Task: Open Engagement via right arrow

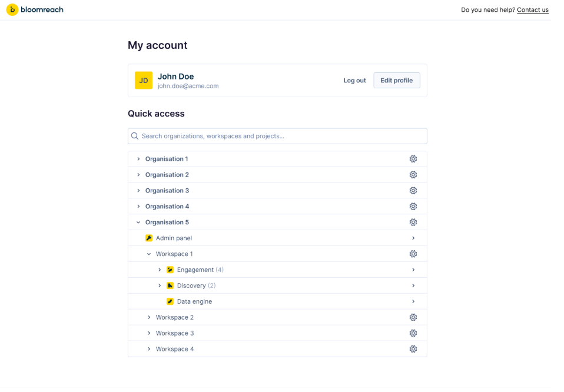Action: coord(413,270)
